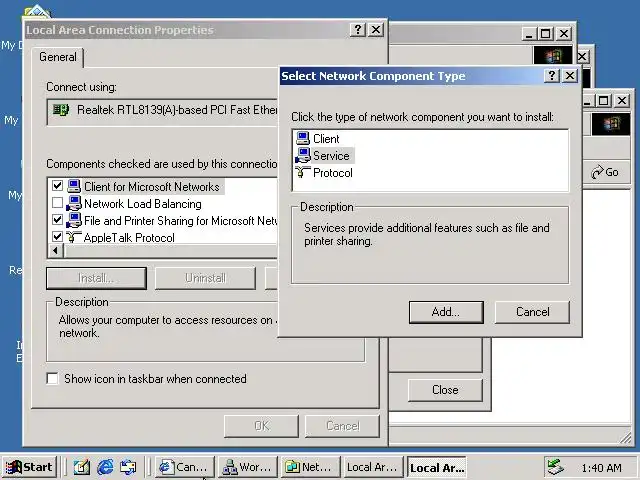The width and height of the screenshot is (640, 480).
Task: Click the Outlook Express quick launch icon
Action: tap(128, 467)
